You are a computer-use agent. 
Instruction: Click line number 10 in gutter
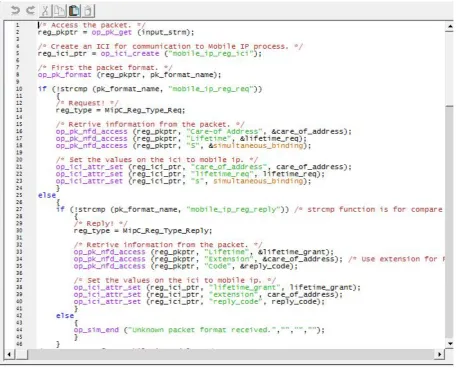tap(19, 89)
